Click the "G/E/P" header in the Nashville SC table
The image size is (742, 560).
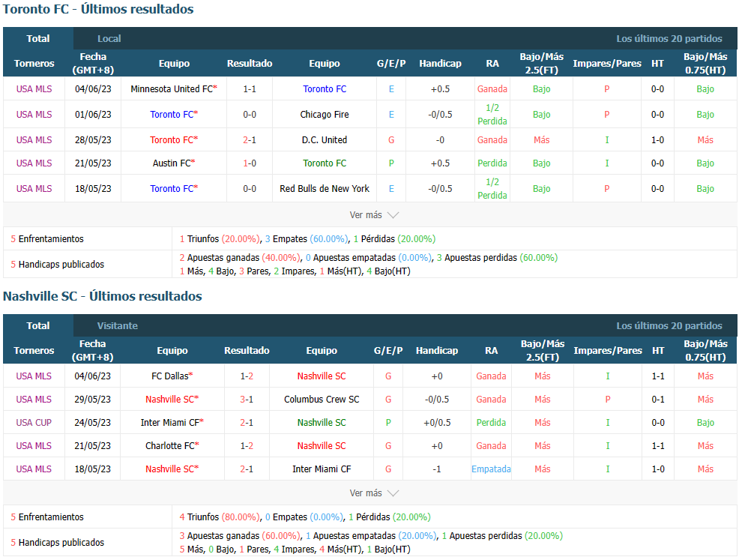pyautogui.click(x=388, y=351)
